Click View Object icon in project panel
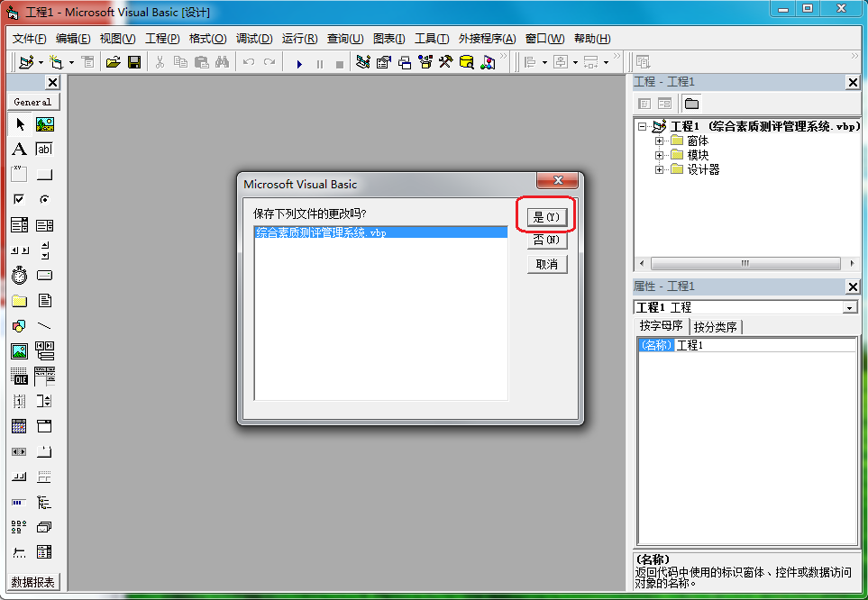Viewport: 868px width, 600px height. pyautogui.click(x=664, y=104)
